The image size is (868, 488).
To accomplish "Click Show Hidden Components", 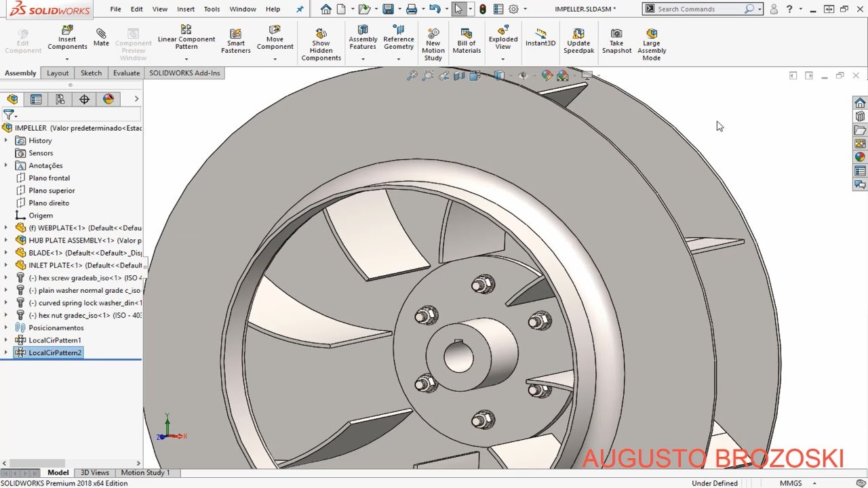I will 321,45.
